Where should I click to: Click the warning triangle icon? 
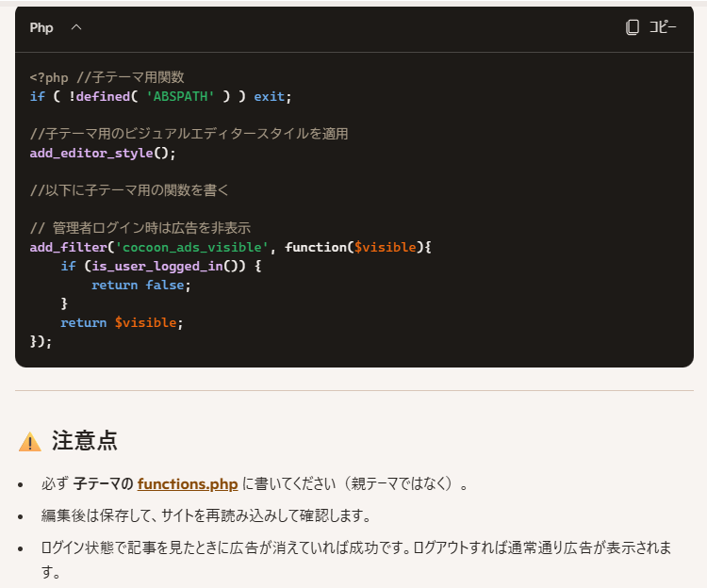point(30,442)
